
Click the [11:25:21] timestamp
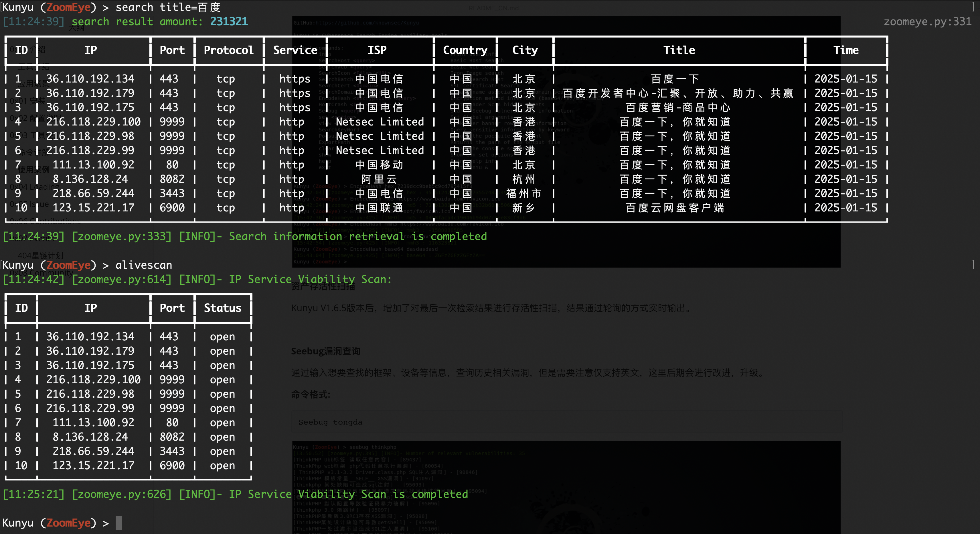[x=33, y=494]
